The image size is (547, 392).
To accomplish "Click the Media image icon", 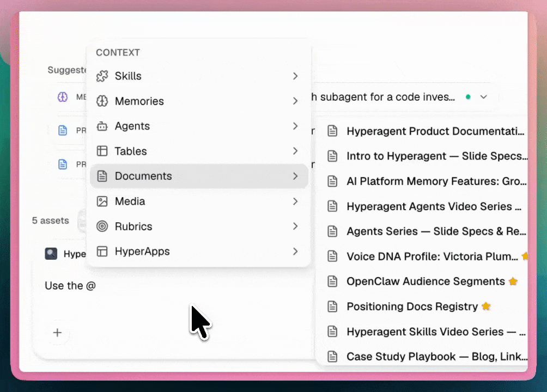I will [102, 201].
